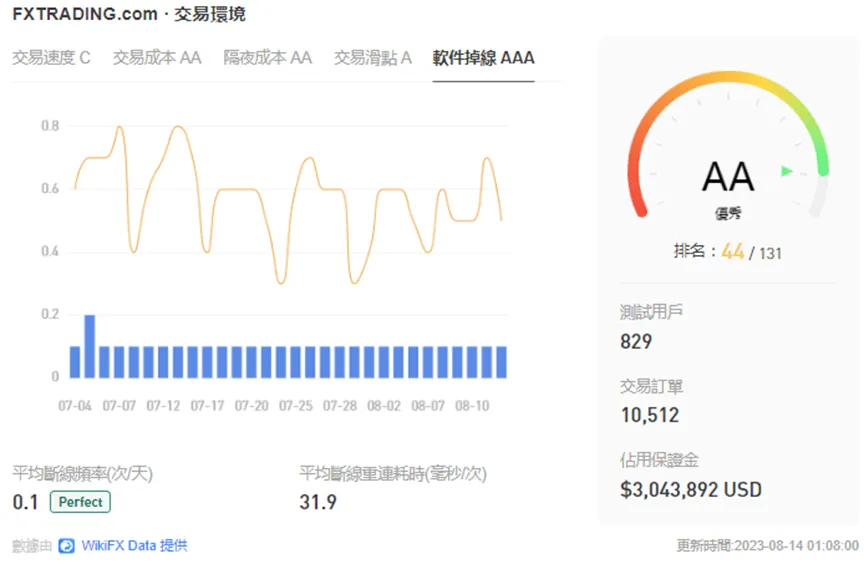This screenshot has width=864, height=564.
Task: Click the update time 2023-08-14 01:08:00
Action: tap(768, 546)
